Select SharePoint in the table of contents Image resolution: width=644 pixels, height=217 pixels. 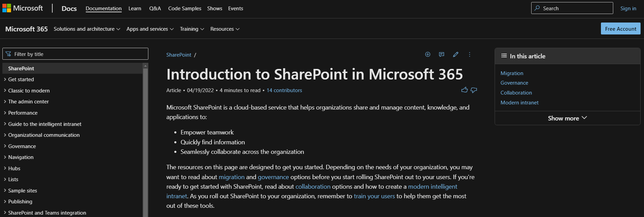tap(72, 68)
